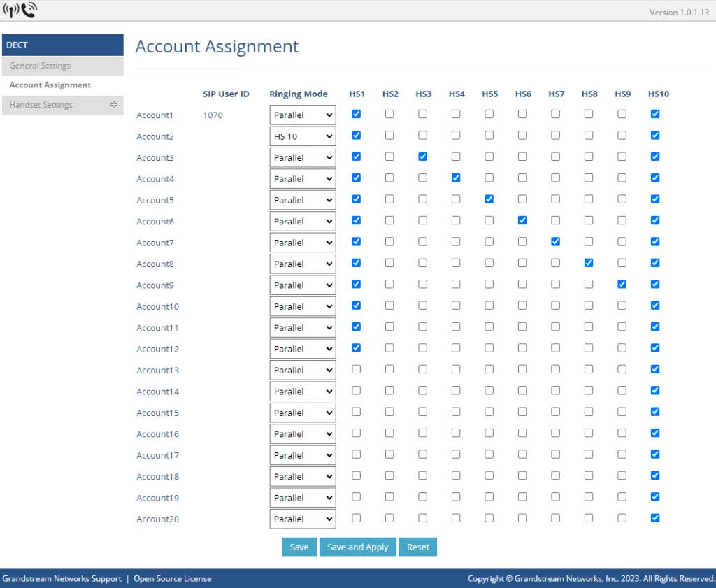
Task: Open Ringing Mode dropdown for Account11
Action: [x=303, y=328]
